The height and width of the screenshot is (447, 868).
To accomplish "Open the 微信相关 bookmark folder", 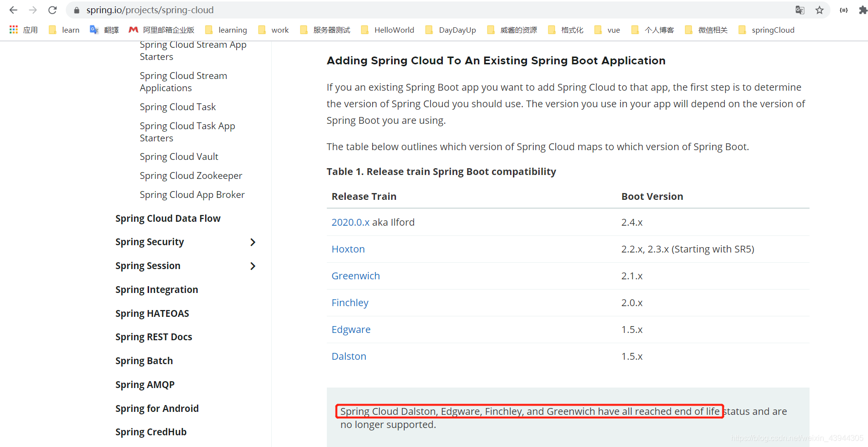I will tap(706, 30).
